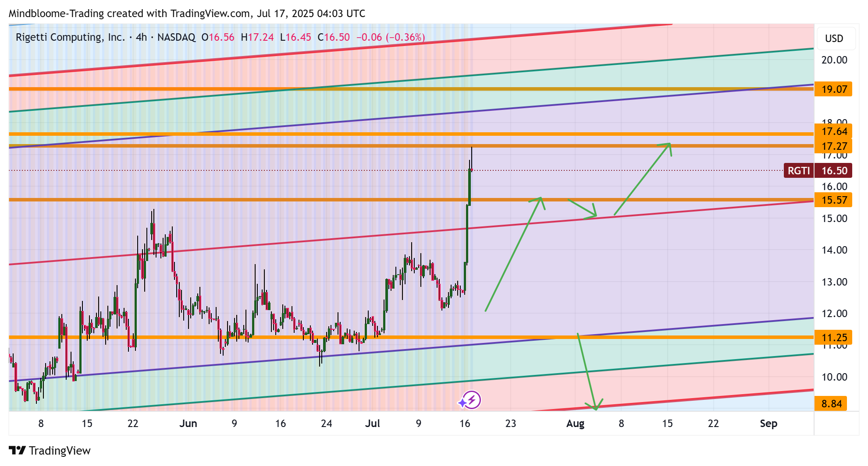The height and width of the screenshot is (466, 868).
Task: Select the 8.84 price level label
Action: pyautogui.click(x=831, y=404)
